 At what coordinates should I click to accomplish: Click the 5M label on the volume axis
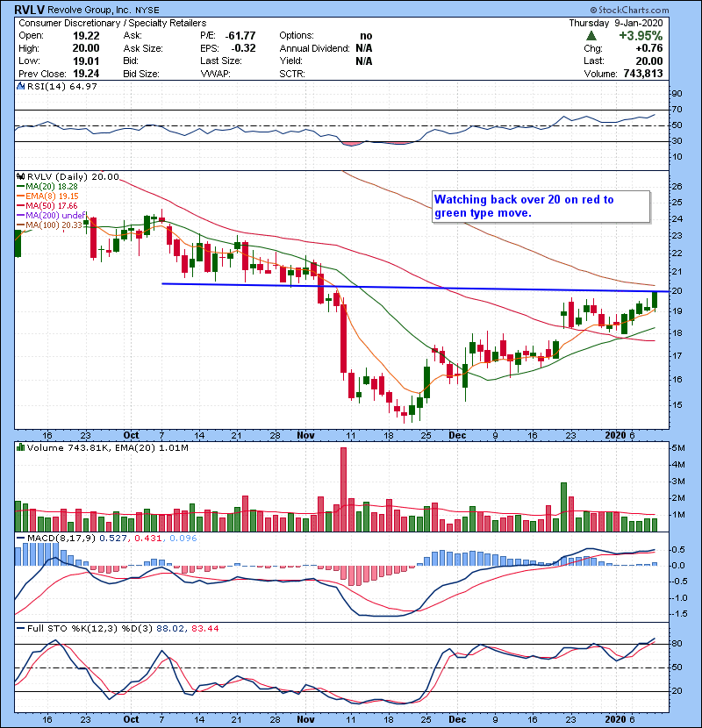tap(678, 448)
